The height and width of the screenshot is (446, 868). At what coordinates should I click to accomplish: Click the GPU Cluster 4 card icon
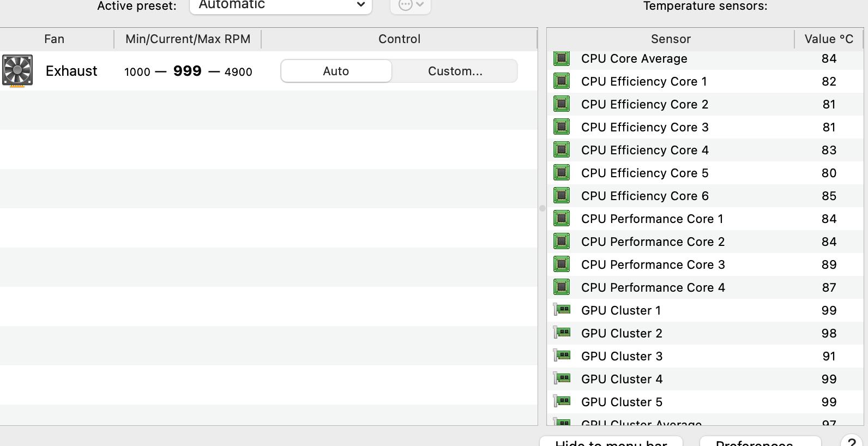(x=562, y=379)
